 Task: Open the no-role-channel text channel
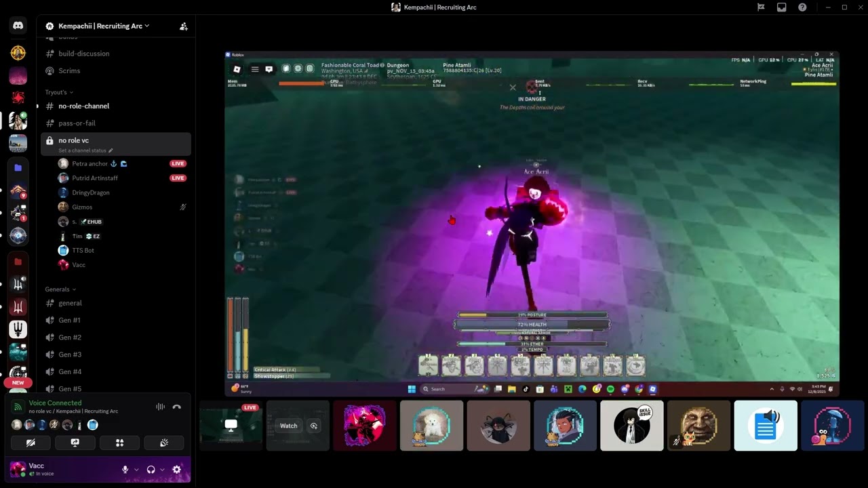point(116,106)
